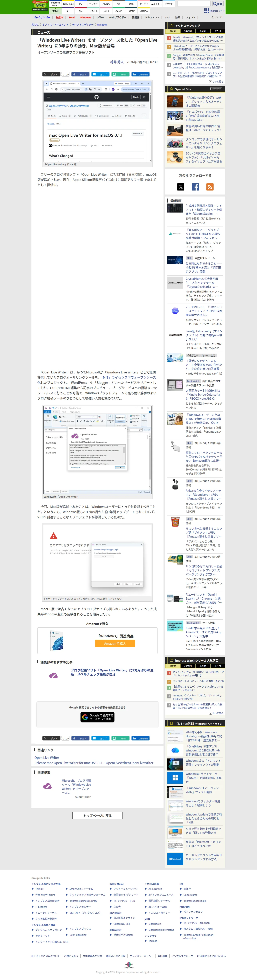Open Webブラウザー in the category navigation

click(118, 17)
